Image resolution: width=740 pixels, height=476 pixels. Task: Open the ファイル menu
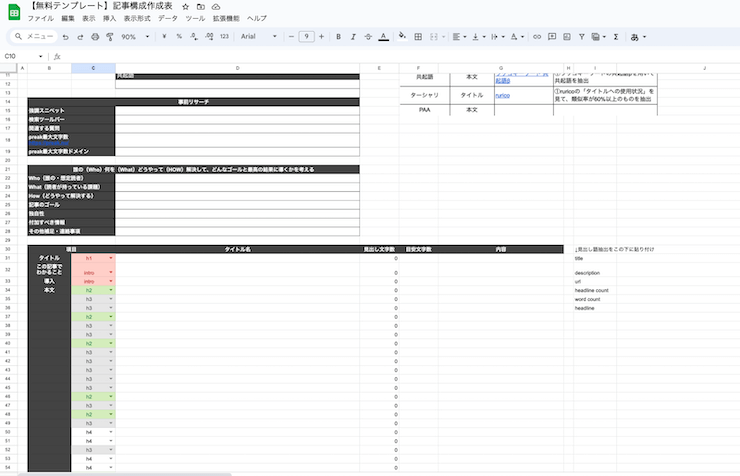coord(41,18)
